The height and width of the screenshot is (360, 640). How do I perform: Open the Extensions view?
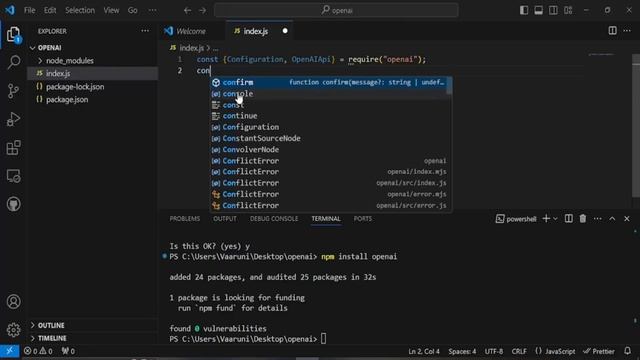pos(13,148)
